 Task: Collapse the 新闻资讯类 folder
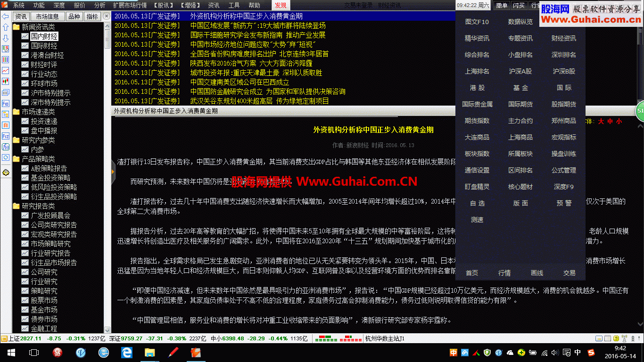pos(17,27)
